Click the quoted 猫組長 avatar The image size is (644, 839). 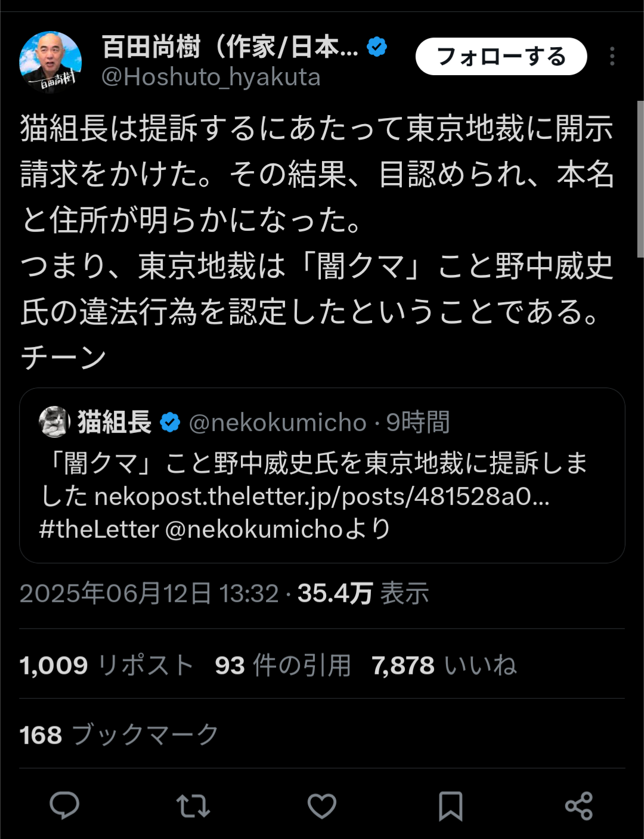point(54,422)
